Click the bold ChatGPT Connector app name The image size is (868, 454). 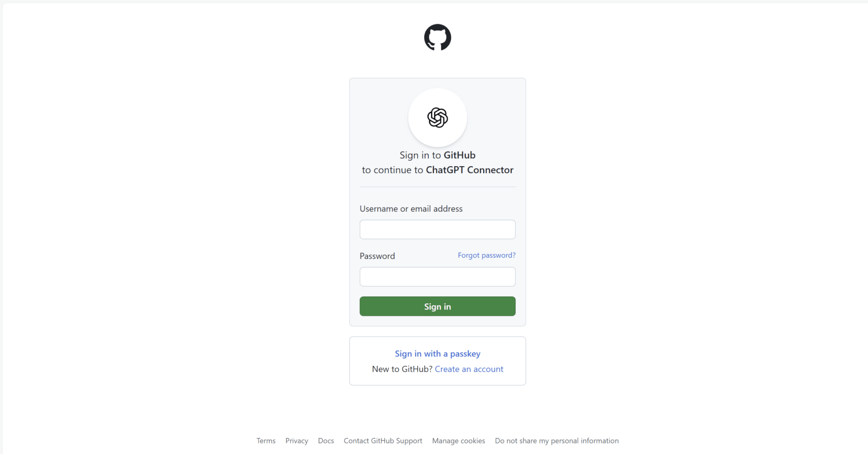pyautogui.click(x=470, y=170)
